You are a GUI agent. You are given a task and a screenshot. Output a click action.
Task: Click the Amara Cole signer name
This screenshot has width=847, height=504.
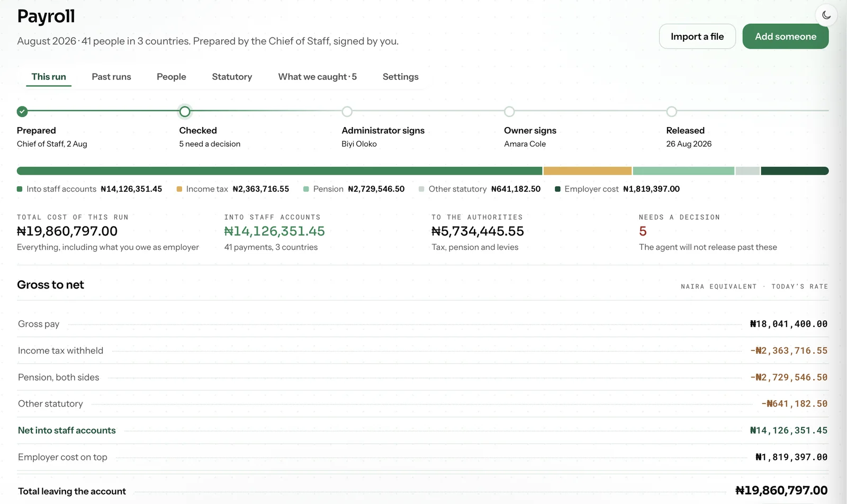tap(525, 144)
